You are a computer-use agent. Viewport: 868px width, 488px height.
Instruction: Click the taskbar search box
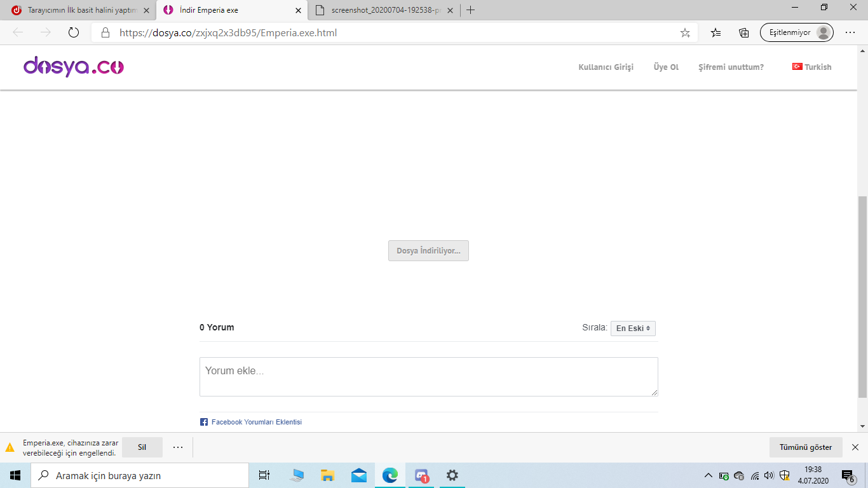[x=140, y=475]
